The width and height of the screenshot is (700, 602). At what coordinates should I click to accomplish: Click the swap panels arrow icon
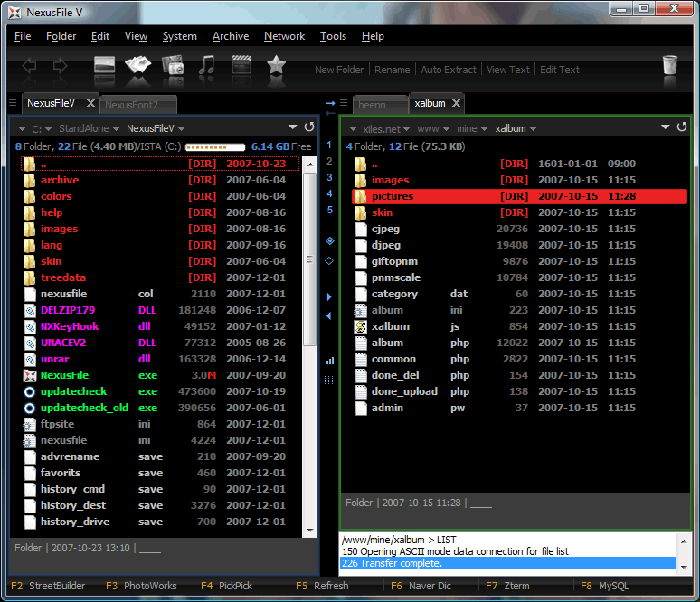[x=330, y=104]
